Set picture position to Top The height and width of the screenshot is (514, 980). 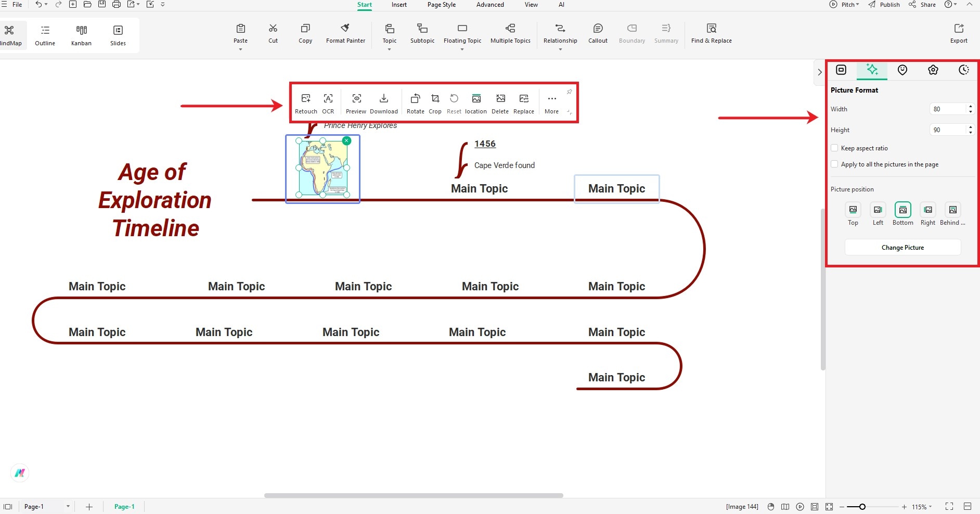tap(853, 210)
